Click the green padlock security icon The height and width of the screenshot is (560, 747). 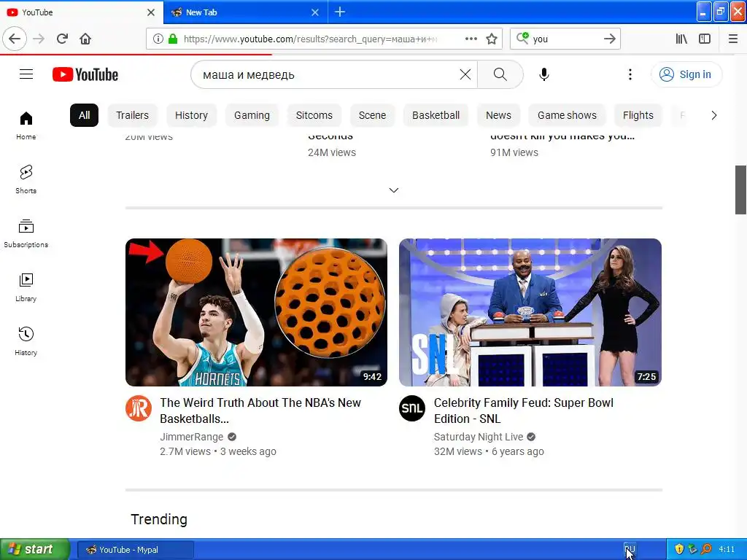(x=173, y=39)
